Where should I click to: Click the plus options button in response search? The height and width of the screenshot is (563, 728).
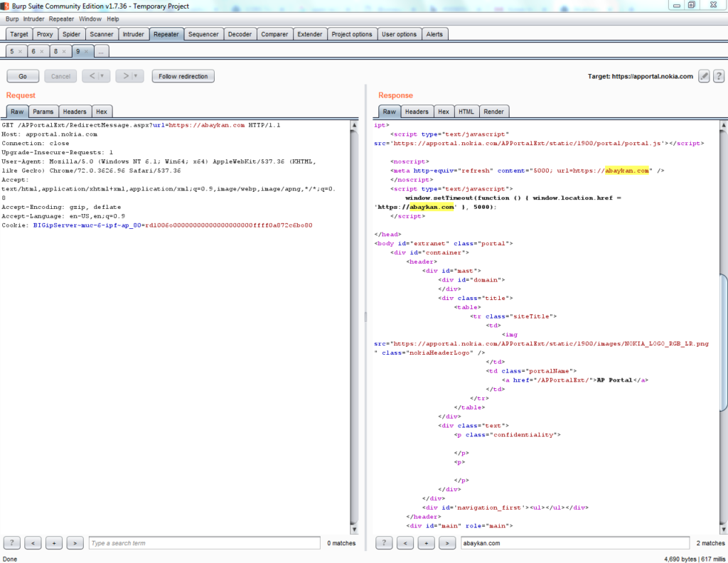(426, 543)
